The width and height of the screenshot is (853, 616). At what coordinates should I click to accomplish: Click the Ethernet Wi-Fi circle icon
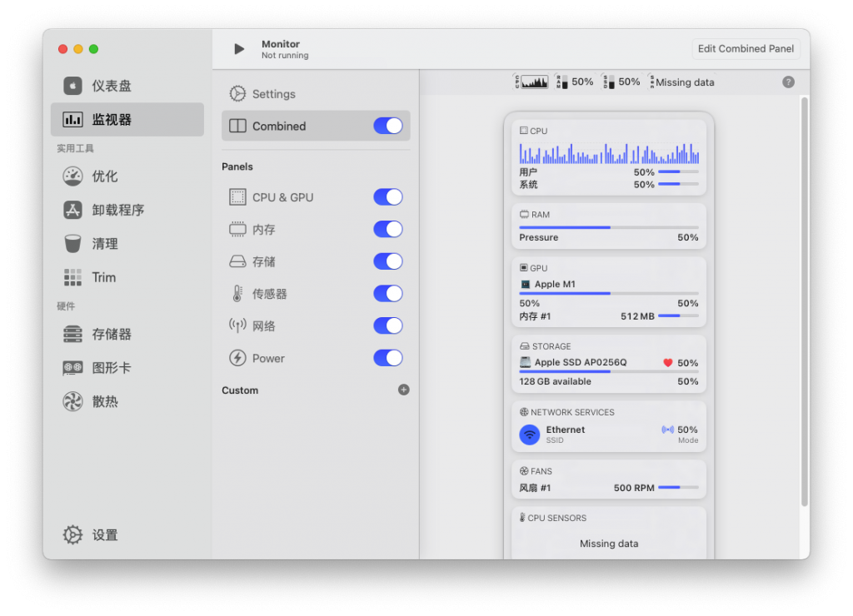point(529,435)
